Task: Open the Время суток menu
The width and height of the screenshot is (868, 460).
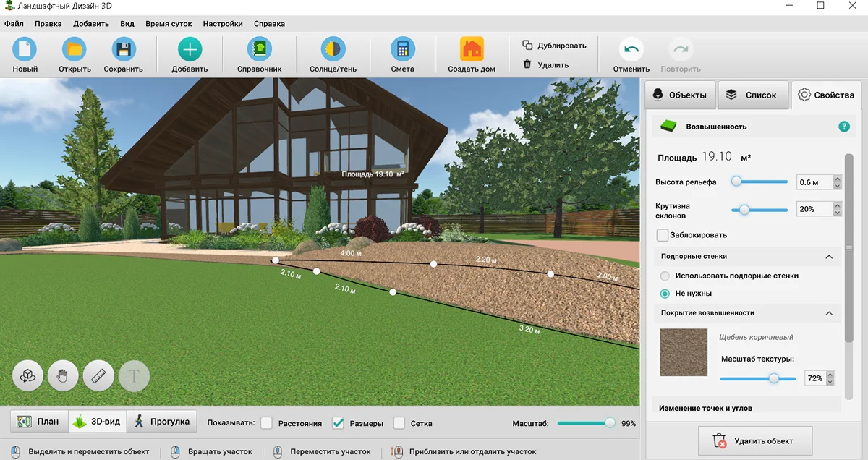Action: (169, 24)
